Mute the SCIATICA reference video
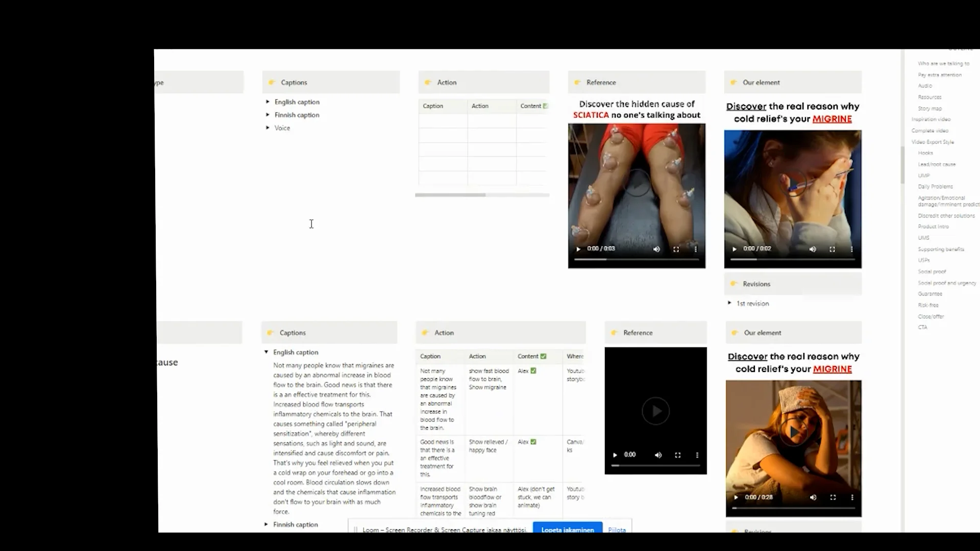 (656, 249)
